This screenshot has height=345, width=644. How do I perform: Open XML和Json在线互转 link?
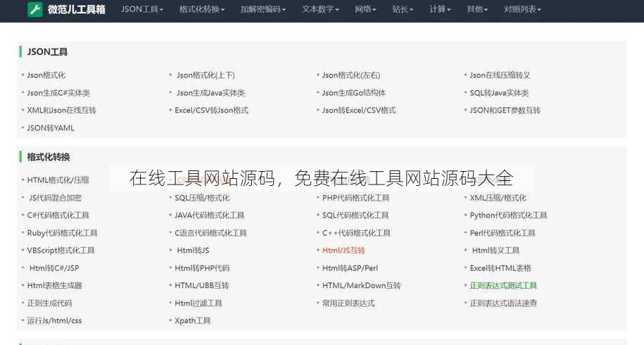click(62, 110)
